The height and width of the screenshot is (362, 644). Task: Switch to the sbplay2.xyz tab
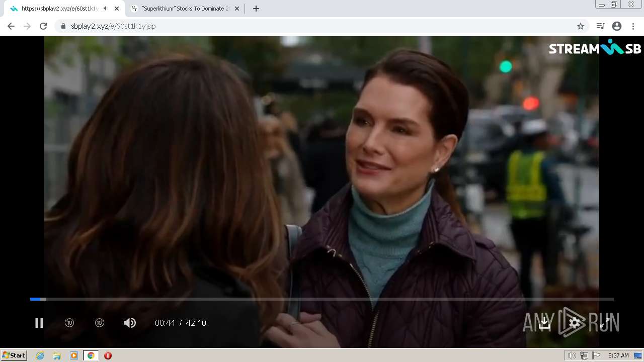point(59,9)
